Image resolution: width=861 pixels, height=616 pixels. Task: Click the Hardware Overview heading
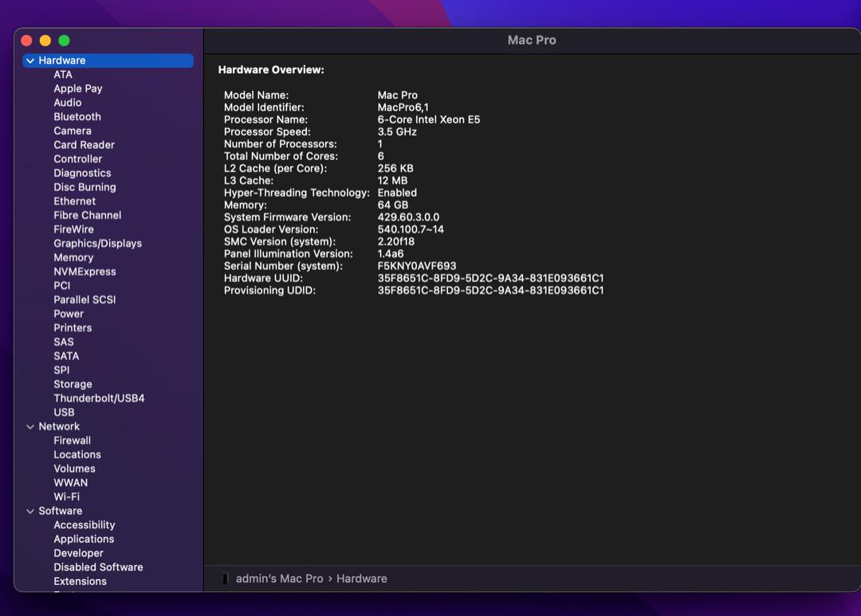[x=271, y=69]
